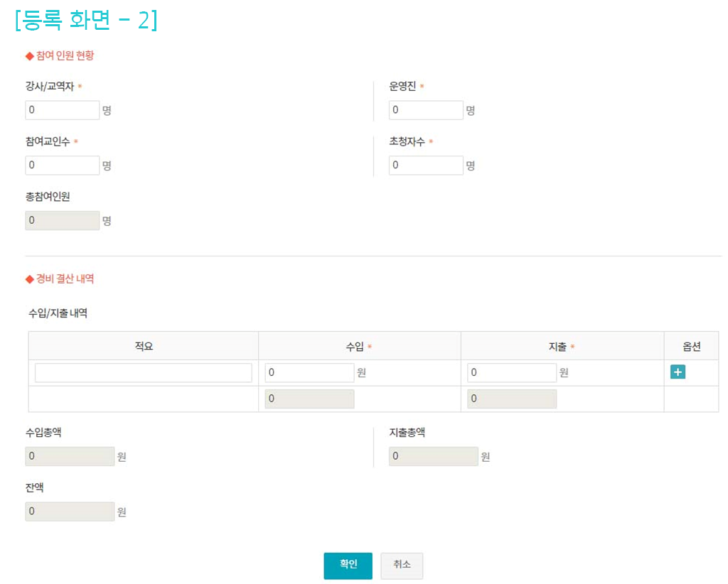Screen dimensions: 728x584
Task: Click the 취소 cancel button
Action: coord(402,566)
